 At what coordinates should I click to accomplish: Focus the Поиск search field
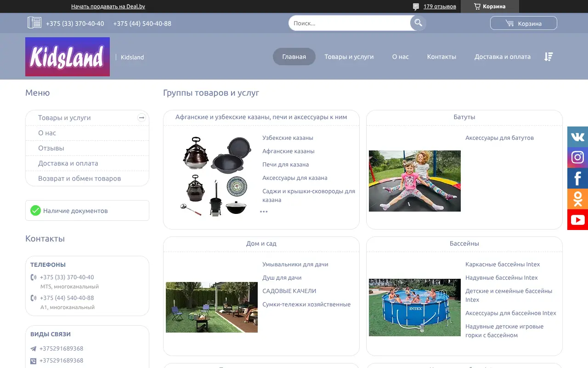coord(349,23)
